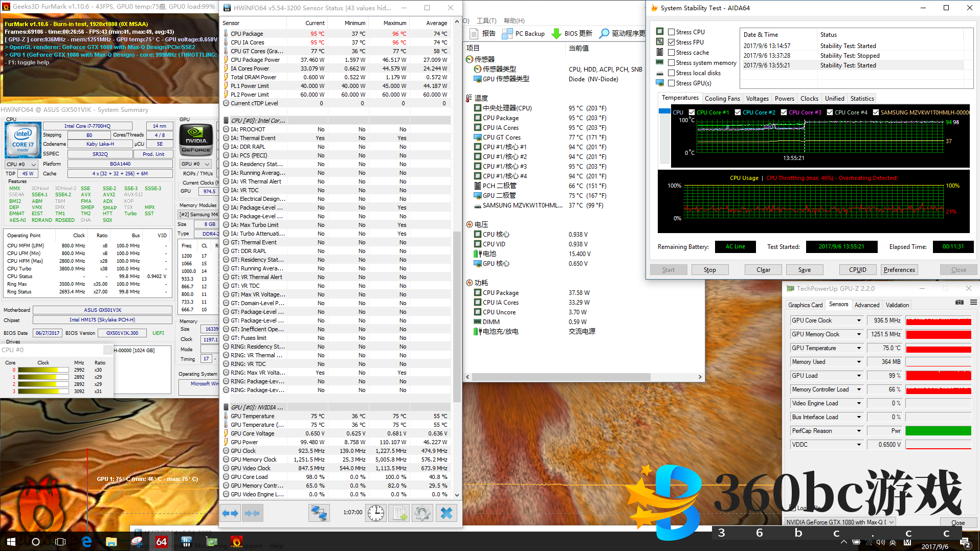The image size is (980, 551).
Task: Open the GPU Core Clock sensor dropdown
Action: (x=859, y=320)
